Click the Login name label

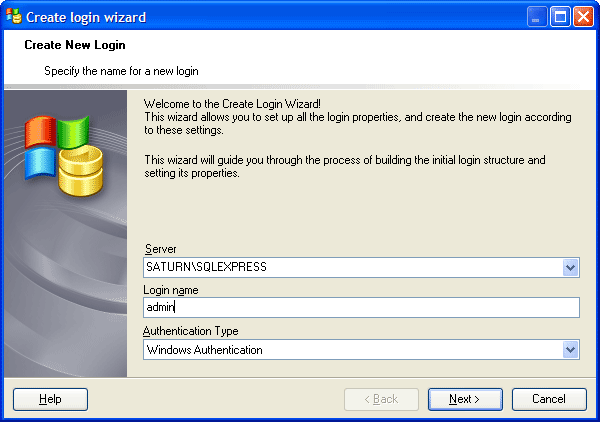click(x=171, y=290)
